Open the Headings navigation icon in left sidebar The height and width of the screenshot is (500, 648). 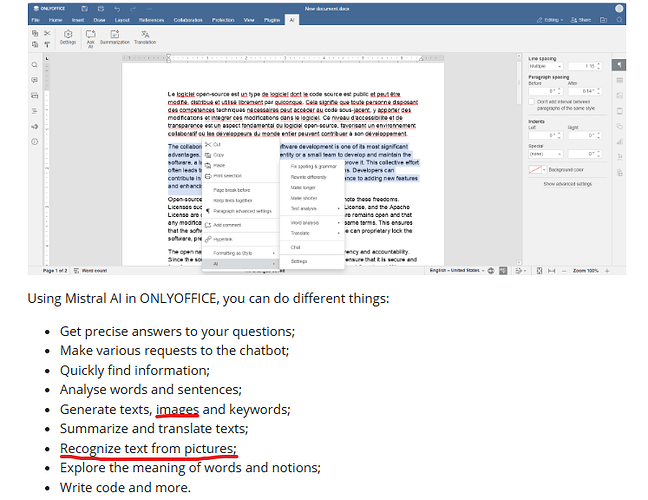pyautogui.click(x=35, y=111)
